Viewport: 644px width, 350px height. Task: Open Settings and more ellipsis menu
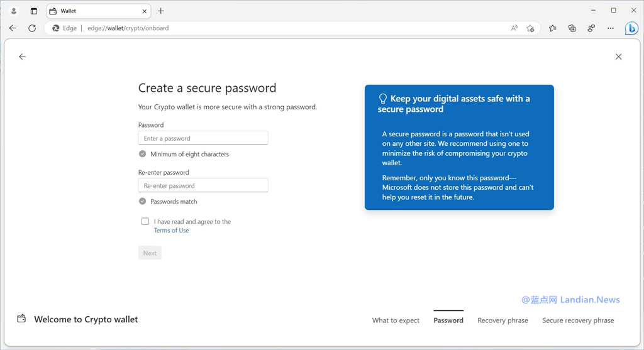[x=610, y=28]
